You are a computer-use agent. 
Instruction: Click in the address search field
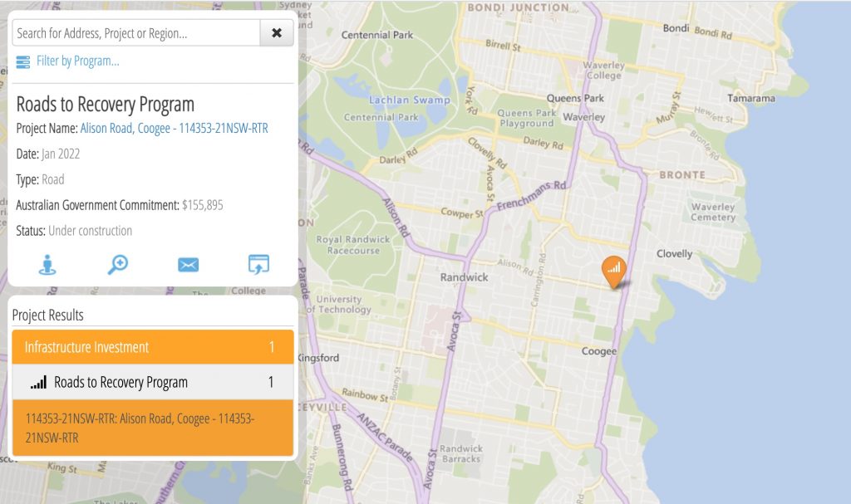point(137,33)
